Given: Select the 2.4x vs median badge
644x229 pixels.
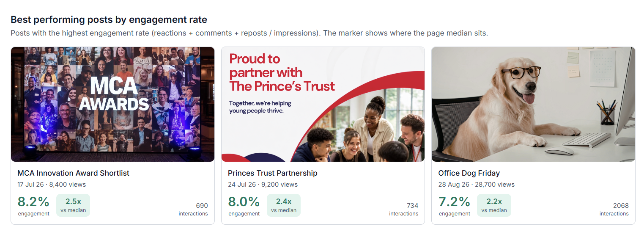Looking at the screenshot, I should click(284, 205).
